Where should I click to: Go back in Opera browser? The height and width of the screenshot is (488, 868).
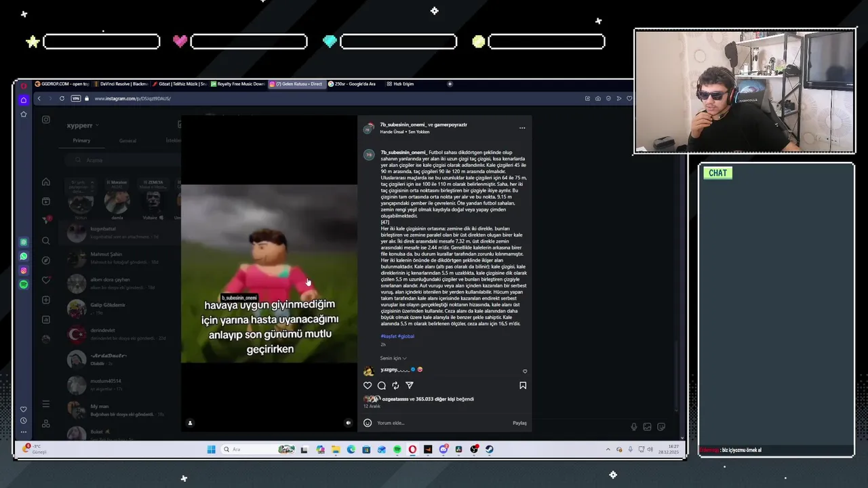click(x=39, y=98)
